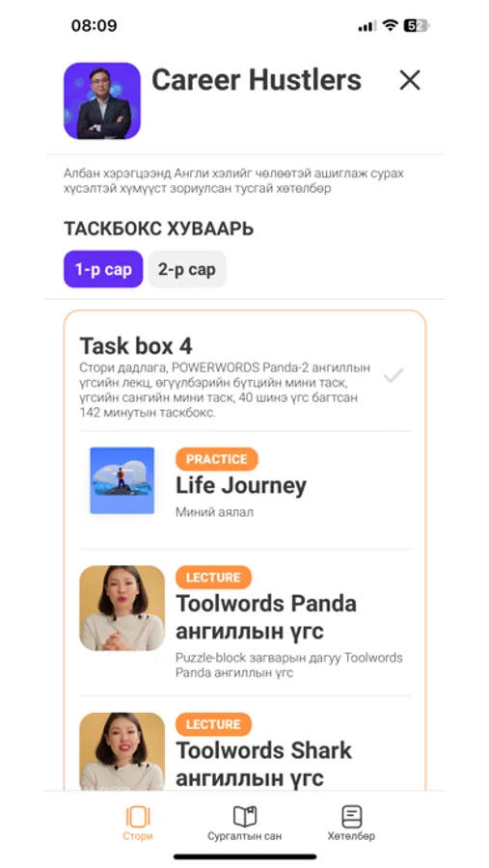
Task: Open the Сургалтын сан book icon
Action: coord(244,817)
